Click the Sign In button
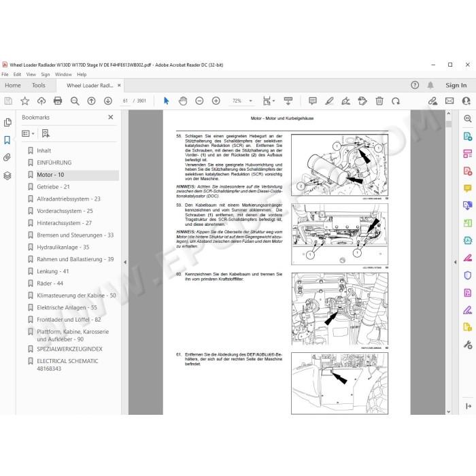This screenshot has height=476, width=476. [456, 85]
